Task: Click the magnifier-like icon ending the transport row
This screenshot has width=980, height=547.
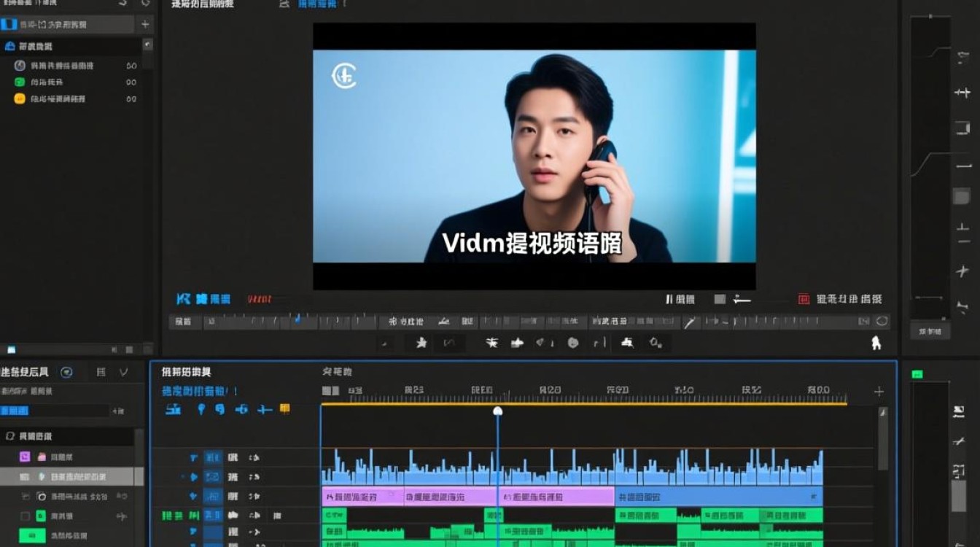Action: 656,342
